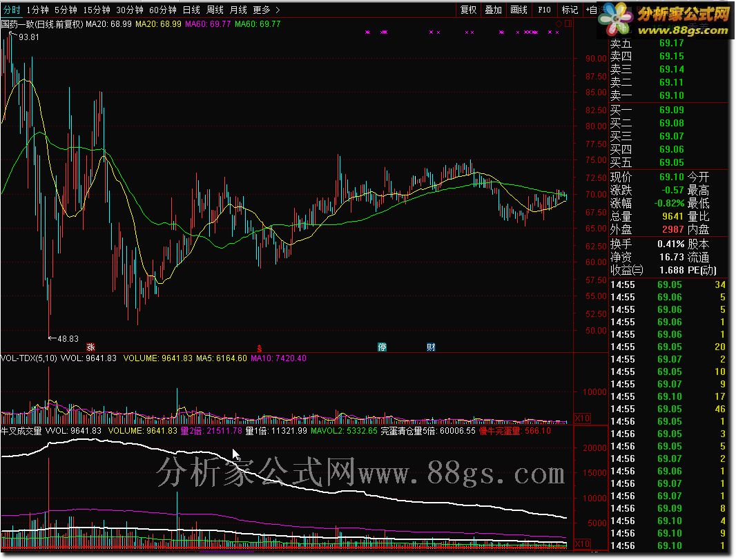Select the 30分钟 period tab
The width and height of the screenshot is (736, 560).
point(130,10)
